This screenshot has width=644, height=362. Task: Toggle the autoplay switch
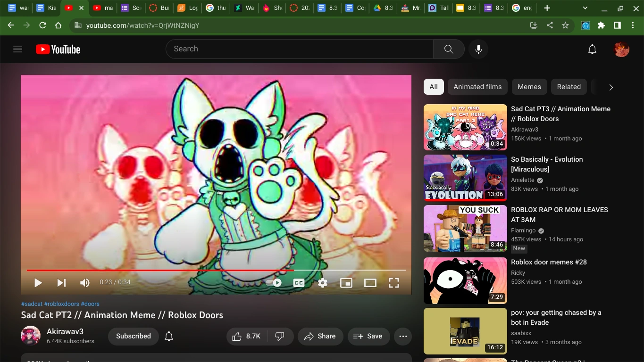coord(274,282)
